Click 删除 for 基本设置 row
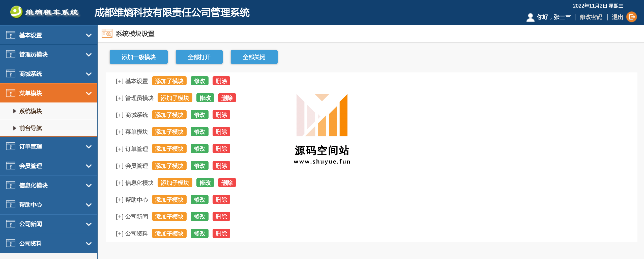644x259 pixels. 221,81
